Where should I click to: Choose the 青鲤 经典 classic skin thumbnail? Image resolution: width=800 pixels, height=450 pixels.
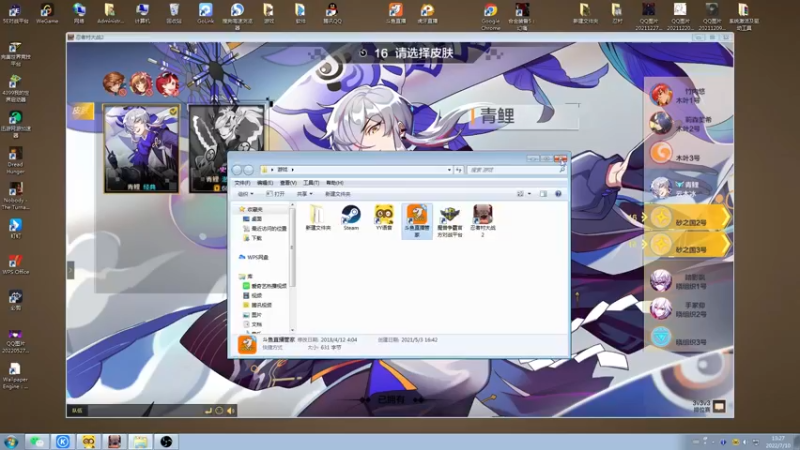(141, 149)
